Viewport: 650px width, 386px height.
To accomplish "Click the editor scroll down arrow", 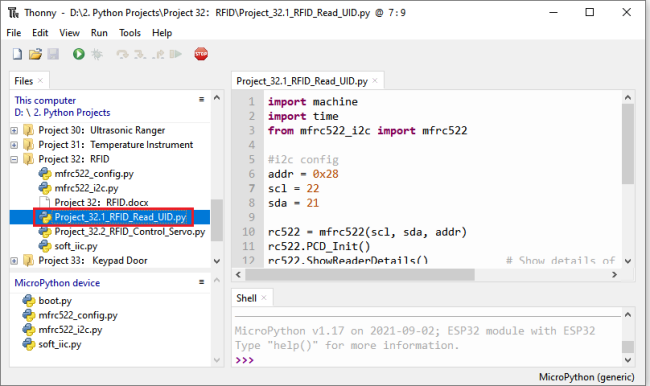I will (628, 261).
